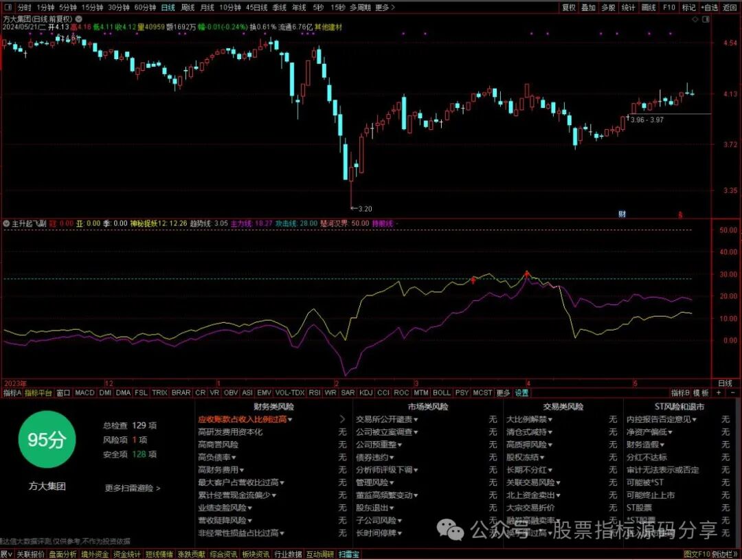This screenshot has width=742, height=560.
Task: Click 返回 to go back
Action: pyautogui.click(x=730, y=8)
